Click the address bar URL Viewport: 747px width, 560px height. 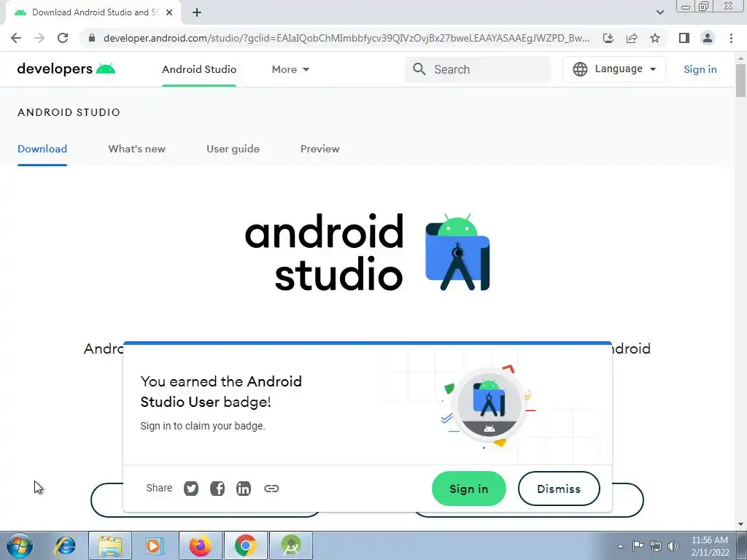point(347,38)
